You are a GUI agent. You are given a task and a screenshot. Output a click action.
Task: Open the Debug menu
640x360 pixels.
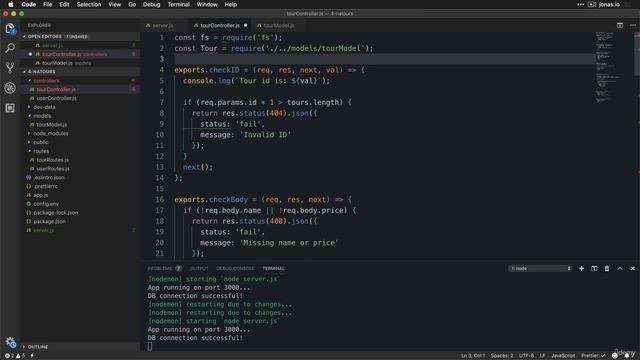tap(151, 4)
